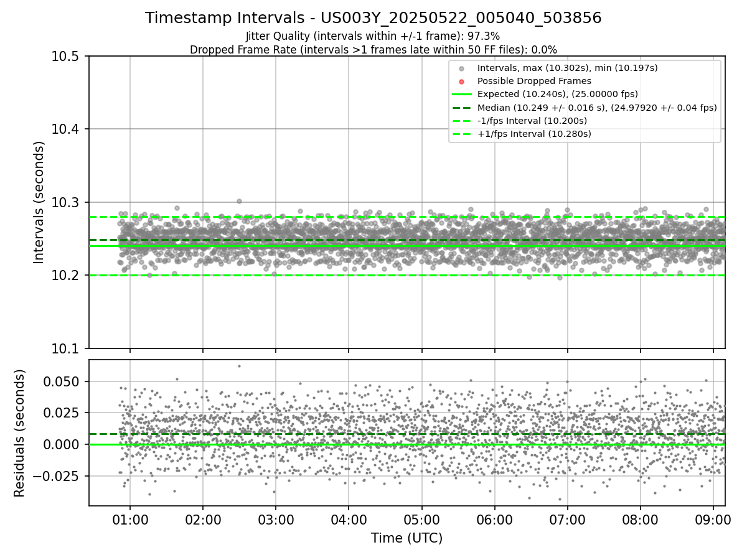Image resolution: width=747 pixels, height=560 pixels.
Task: Click the 'Intervals (seconds)' y-axis label
Action: pyautogui.click(x=39, y=202)
